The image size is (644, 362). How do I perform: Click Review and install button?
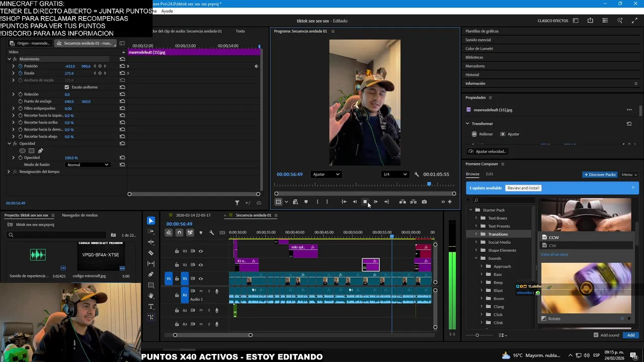coord(523,188)
